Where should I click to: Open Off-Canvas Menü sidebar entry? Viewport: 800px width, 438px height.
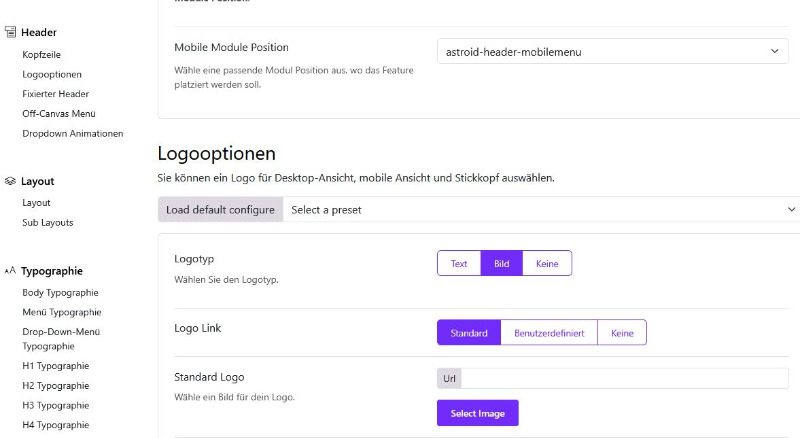[x=59, y=114]
